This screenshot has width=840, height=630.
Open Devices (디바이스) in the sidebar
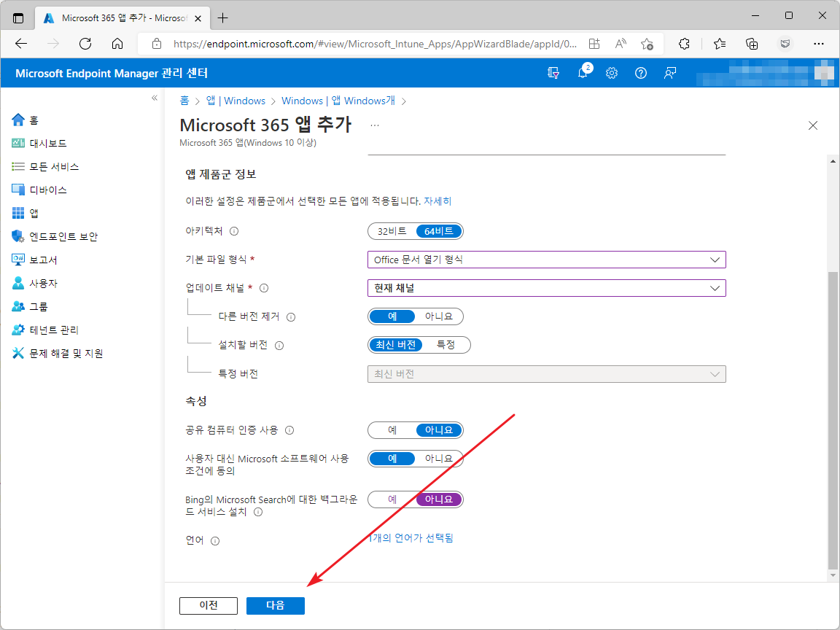point(39,190)
